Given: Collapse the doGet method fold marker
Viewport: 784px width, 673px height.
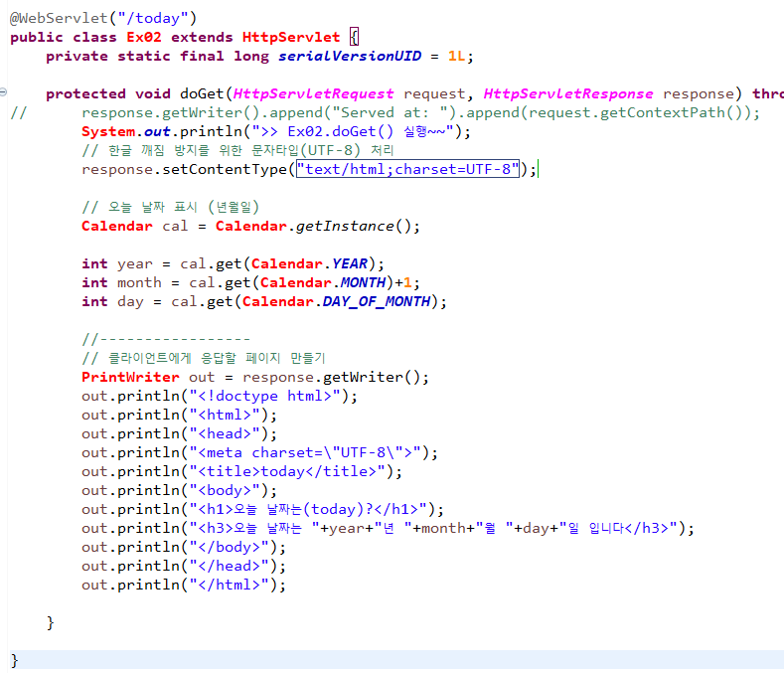Looking at the screenshot, I should (3, 92).
